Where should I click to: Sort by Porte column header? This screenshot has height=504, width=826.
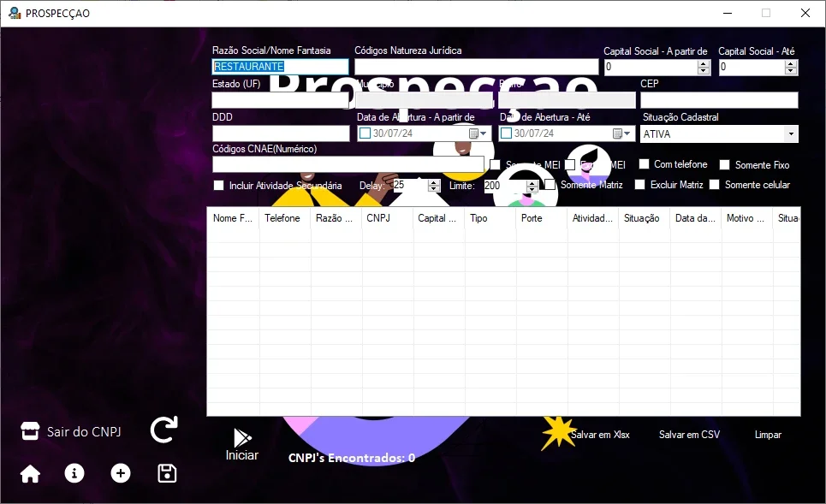tap(541, 218)
